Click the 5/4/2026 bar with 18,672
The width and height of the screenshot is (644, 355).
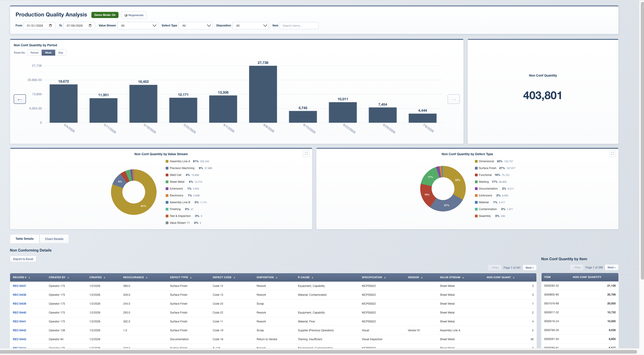tap(64, 103)
